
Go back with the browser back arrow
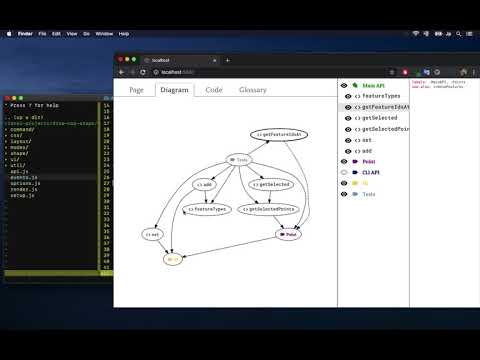121,72
